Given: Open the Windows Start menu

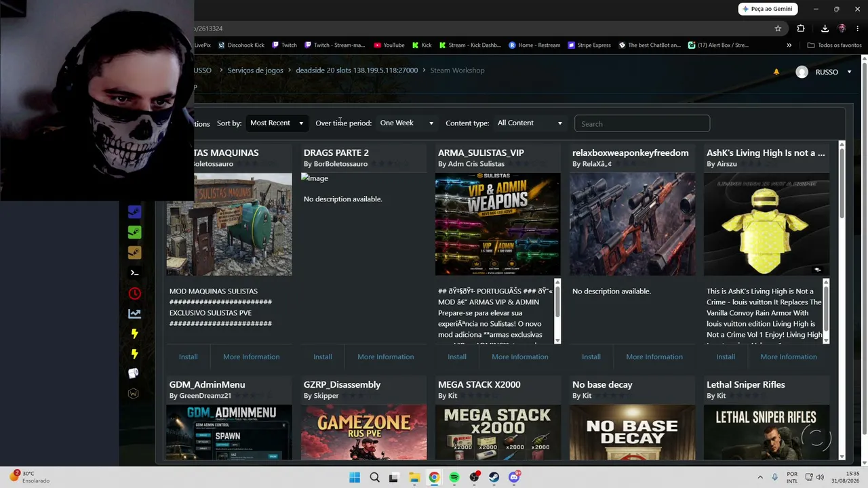Looking at the screenshot, I should tap(355, 477).
